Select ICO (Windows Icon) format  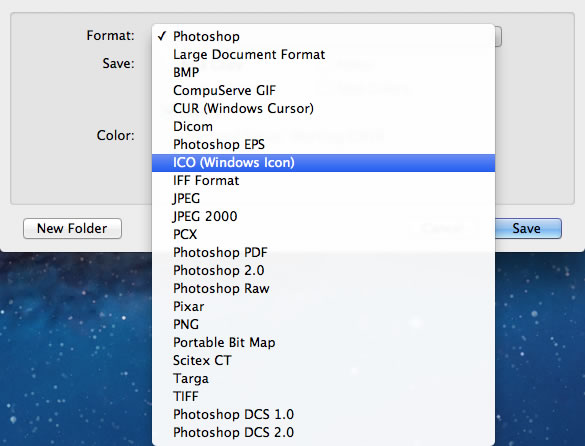(323, 163)
